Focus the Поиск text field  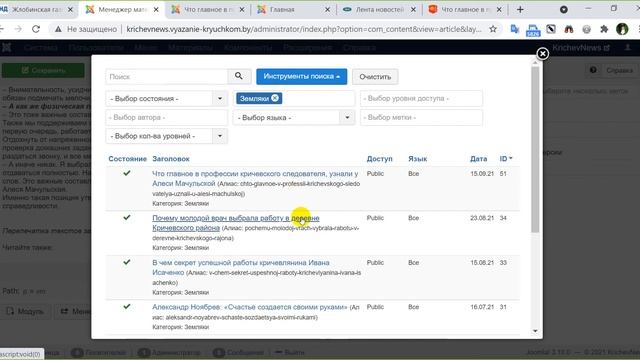(x=166, y=76)
